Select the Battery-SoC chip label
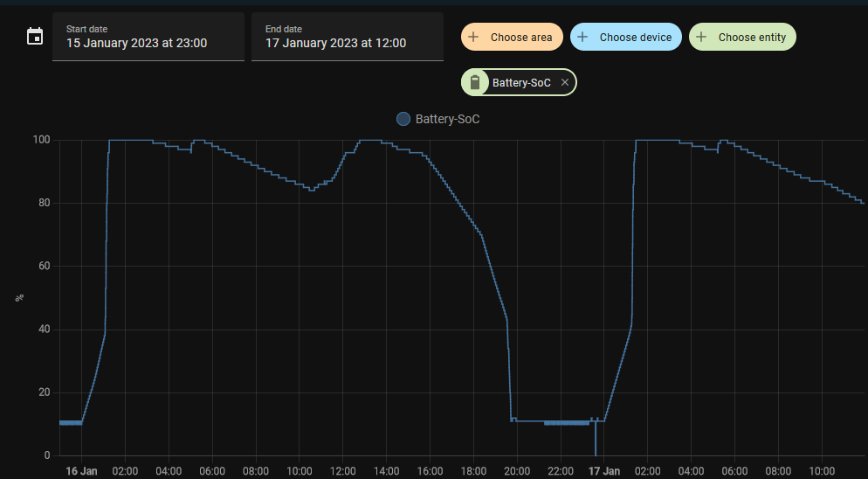The image size is (868, 479). point(521,83)
